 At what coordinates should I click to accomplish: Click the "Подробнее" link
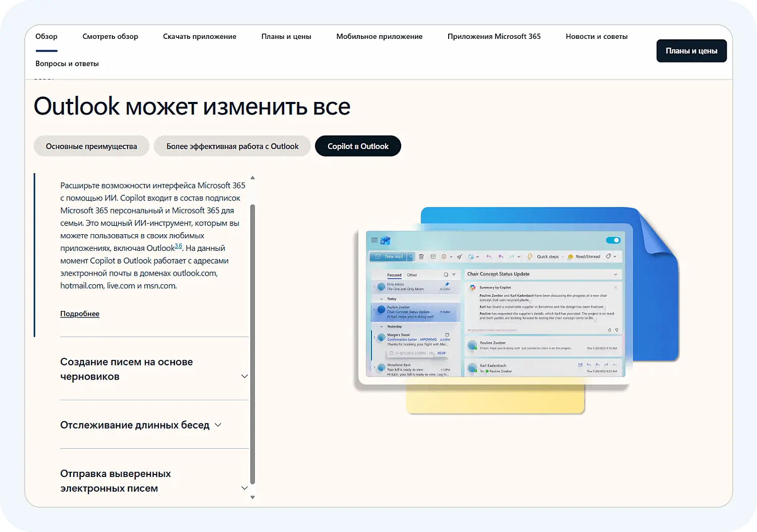80,313
